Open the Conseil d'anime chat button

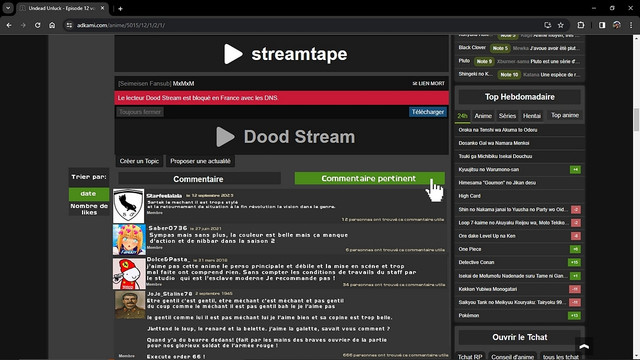512,357
